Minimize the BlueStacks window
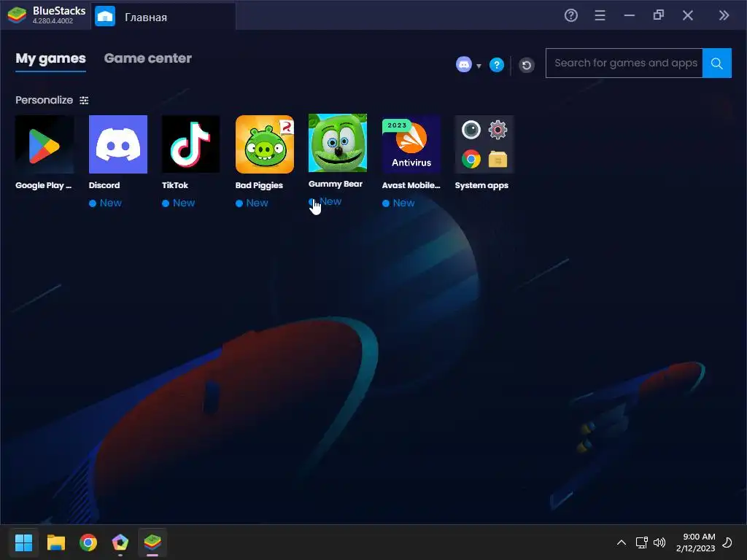The height and width of the screenshot is (560, 747). pyautogui.click(x=630, y=15)
